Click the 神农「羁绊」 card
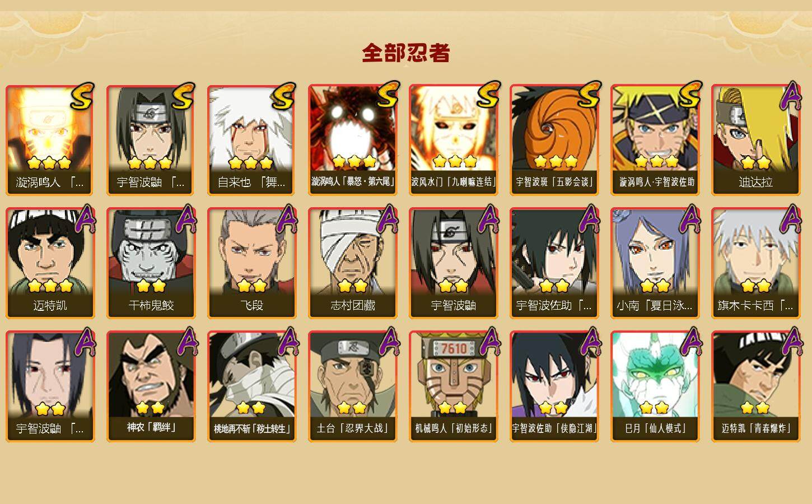The width and height of the screenshot is (812, 504). tap(151, 386)
